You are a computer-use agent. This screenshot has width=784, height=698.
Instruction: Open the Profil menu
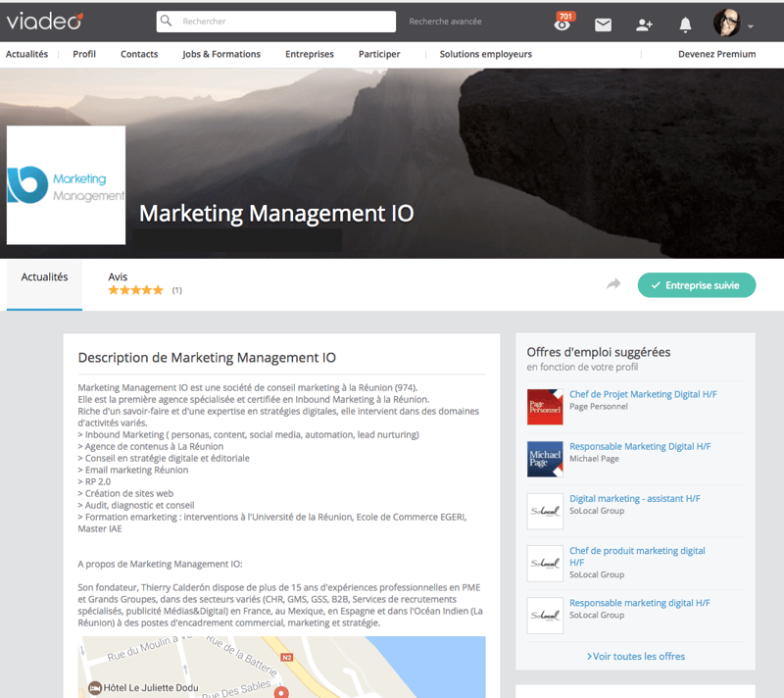84,54
